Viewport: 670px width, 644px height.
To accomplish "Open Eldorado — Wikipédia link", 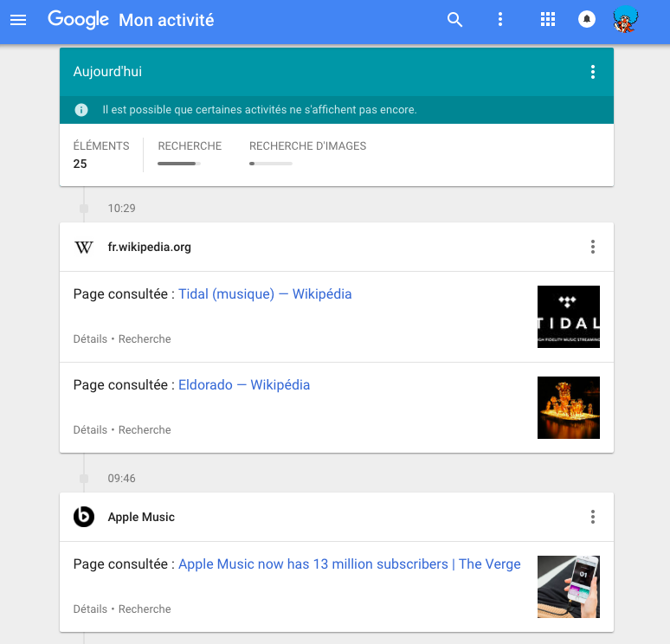I will pos(244,385).
